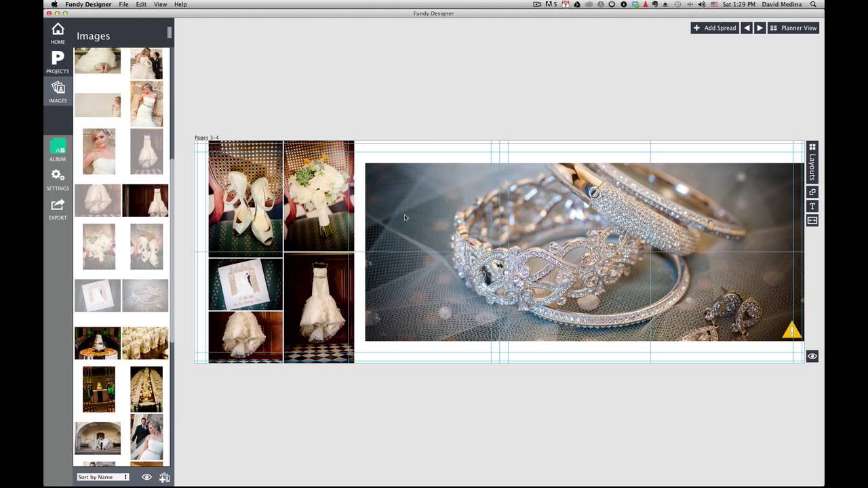Open the Projects section
The height and width of the screenshot is (488, 868).
coord(58,62)
